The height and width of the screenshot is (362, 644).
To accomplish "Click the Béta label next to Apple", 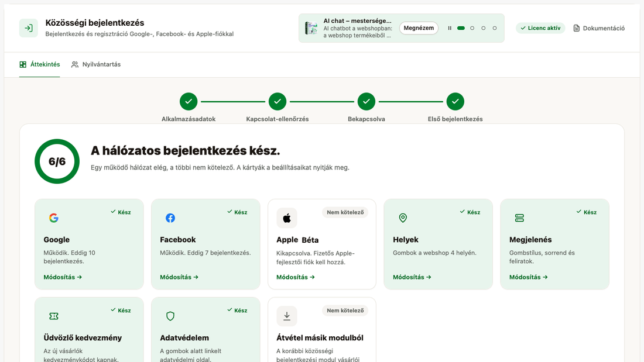I will tap(310, 240).
